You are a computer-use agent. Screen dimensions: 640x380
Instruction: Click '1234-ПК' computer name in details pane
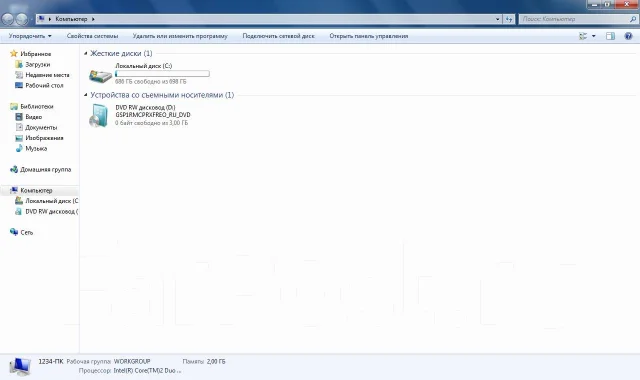point(51,361)
